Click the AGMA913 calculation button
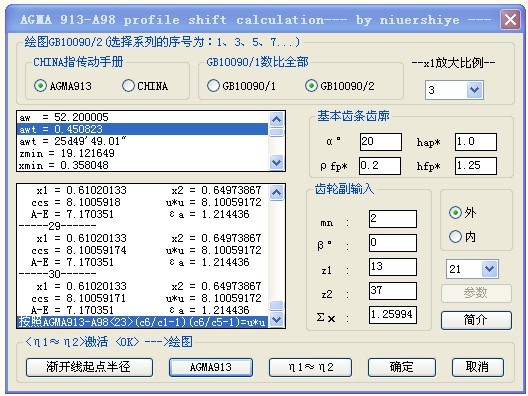528x396 pixels. click(211, 367)
